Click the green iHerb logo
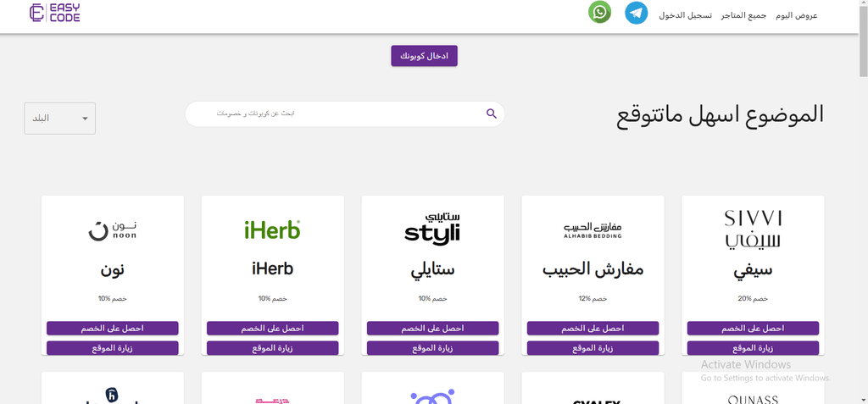The image size is (868, 404). tap(272, 230)
